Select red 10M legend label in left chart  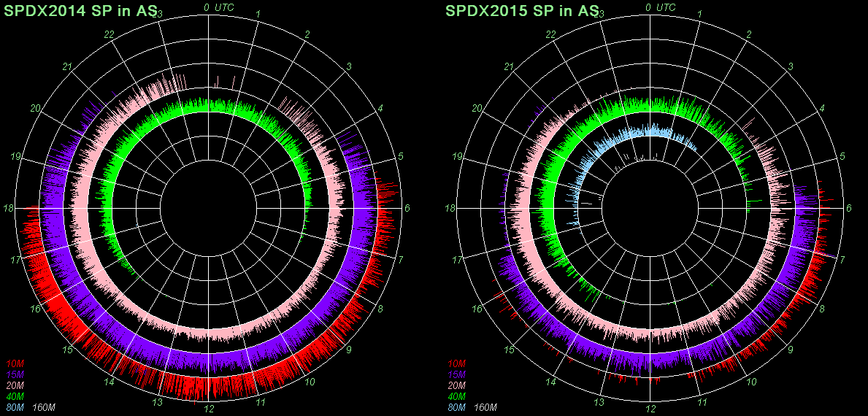pos(15,363)
